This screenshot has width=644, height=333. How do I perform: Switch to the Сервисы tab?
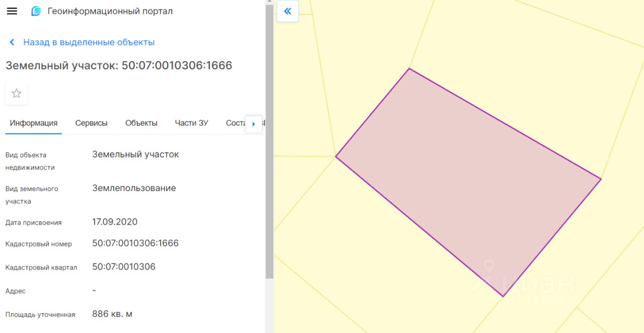[x=92, y=123]
